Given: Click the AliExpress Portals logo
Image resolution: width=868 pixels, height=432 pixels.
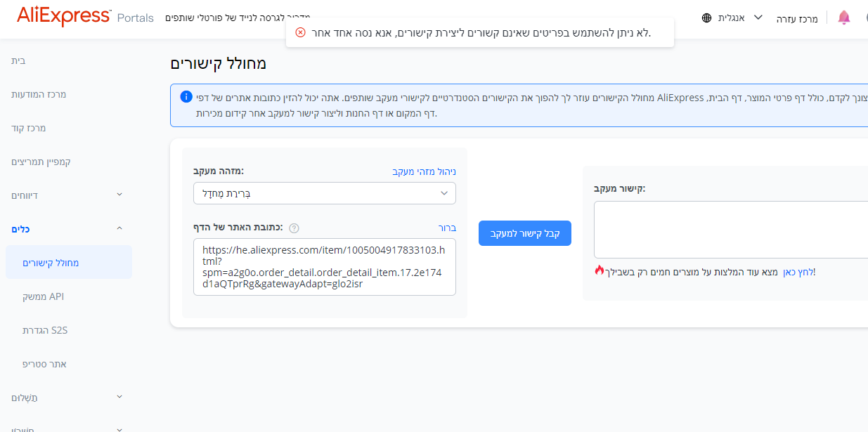Looking at the screenshot, I should coord(85,16).
